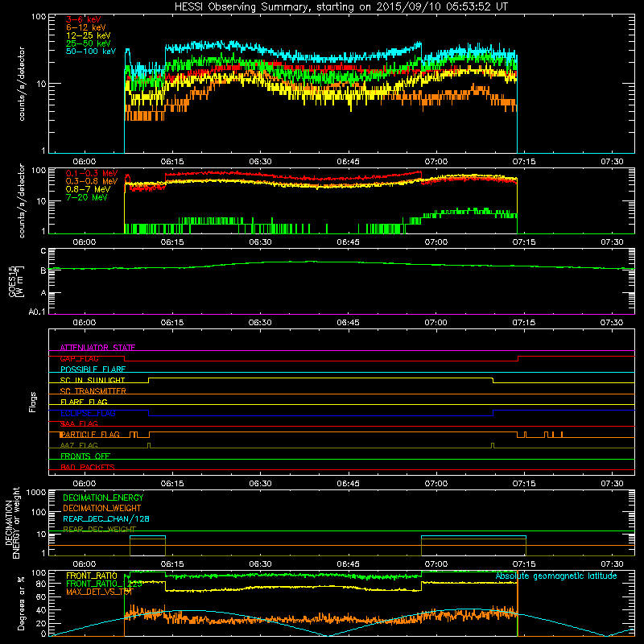Select the DECIMATION ENERGY or weight axis label
This screenshot has width=644, height=644.
[12, 522]
